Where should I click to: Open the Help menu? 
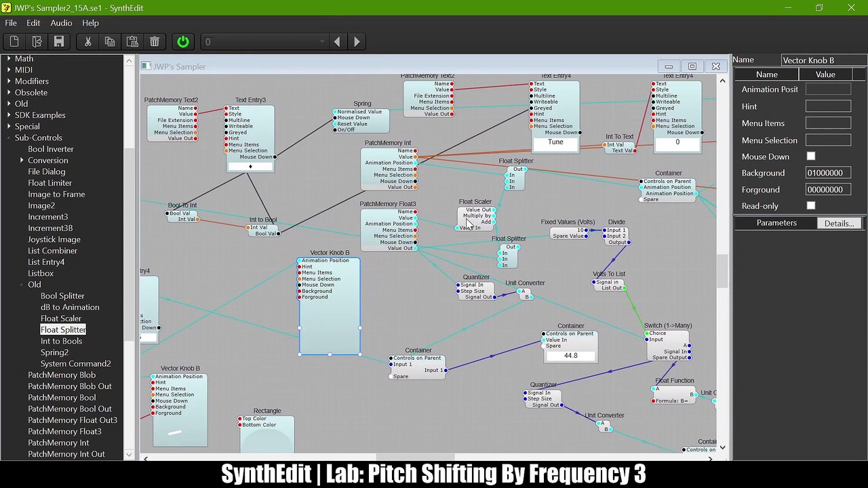90,23
